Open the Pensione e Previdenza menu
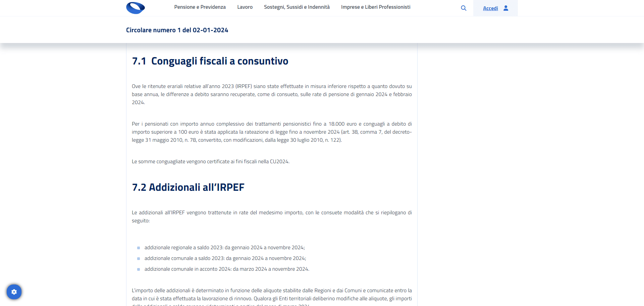This screenshot has width=644, height=306. pos(200,7)
